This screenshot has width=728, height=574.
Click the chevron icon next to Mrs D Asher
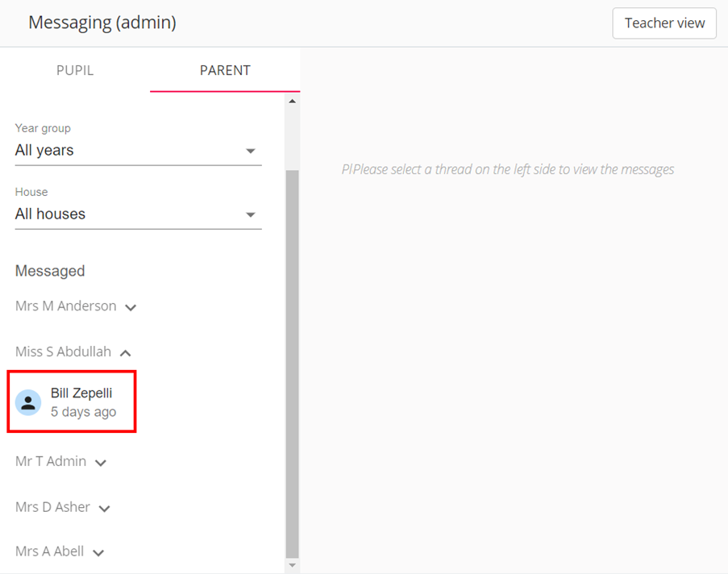coord(104,507)
